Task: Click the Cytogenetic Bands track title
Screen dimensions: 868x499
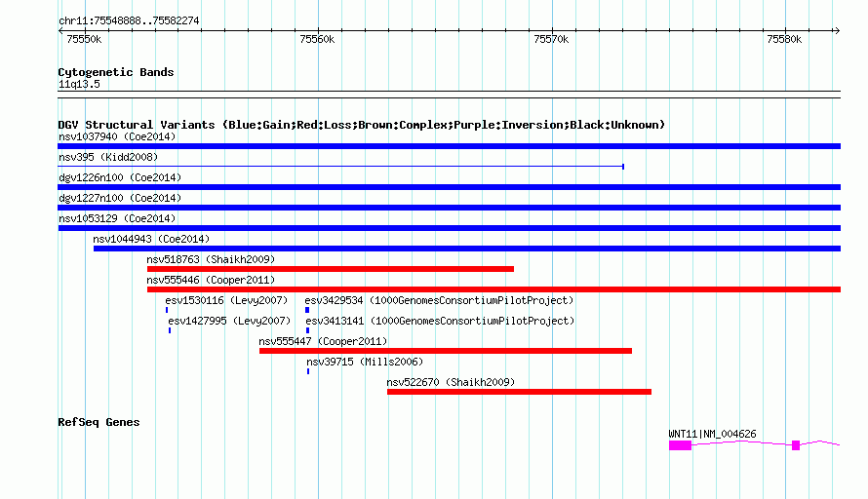Action: pos(116,72)
